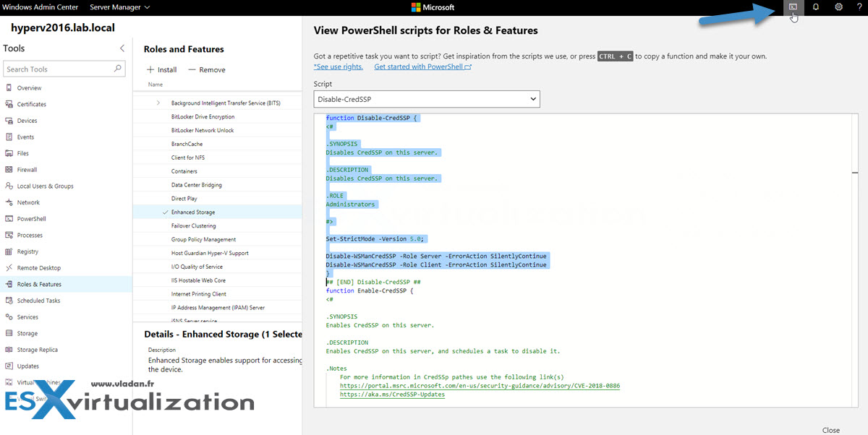Open the portal.msrc.microsoft.com advisory link
868x435 pixels.
point(480,386)
